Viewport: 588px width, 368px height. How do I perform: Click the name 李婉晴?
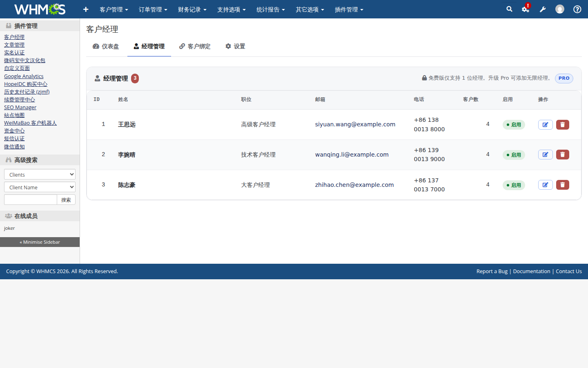(127, 155)
